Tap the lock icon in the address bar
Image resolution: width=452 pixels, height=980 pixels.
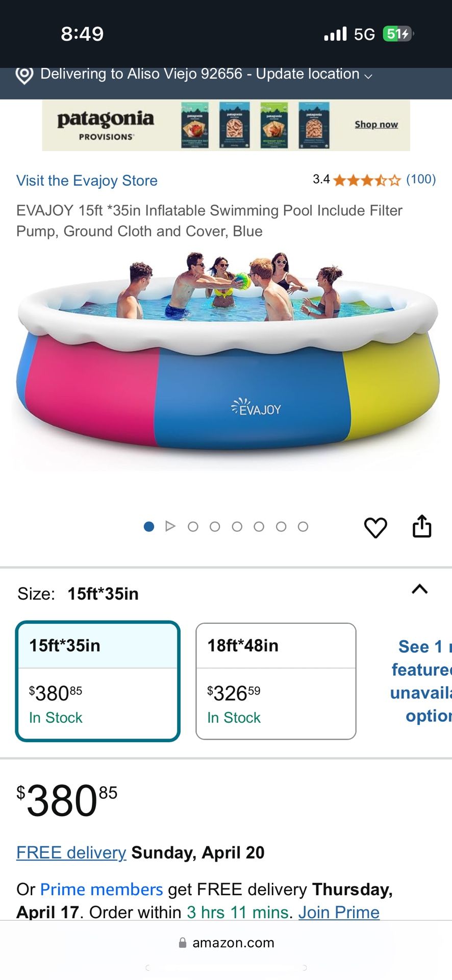click(x=182, y=942)
